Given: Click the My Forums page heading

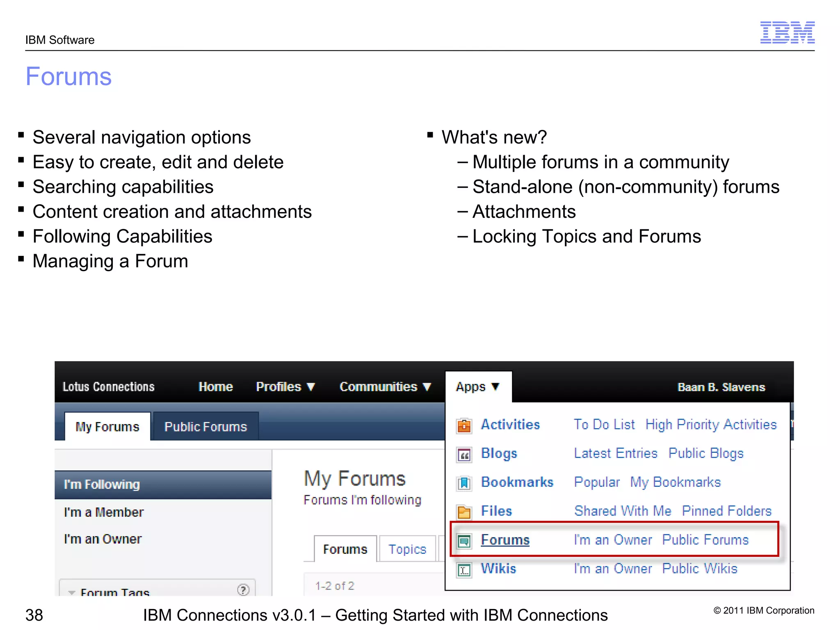Looking at the screenshot, I should click(355, 479).
